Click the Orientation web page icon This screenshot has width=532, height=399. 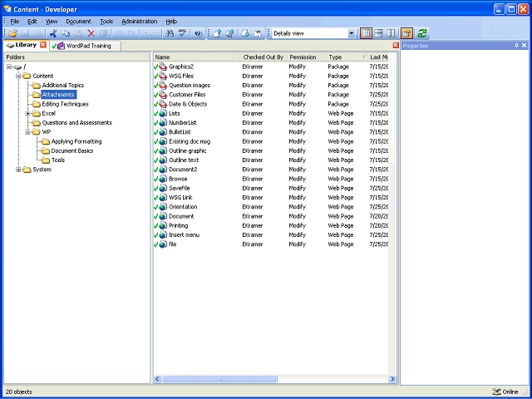click(x=163, y=207)
